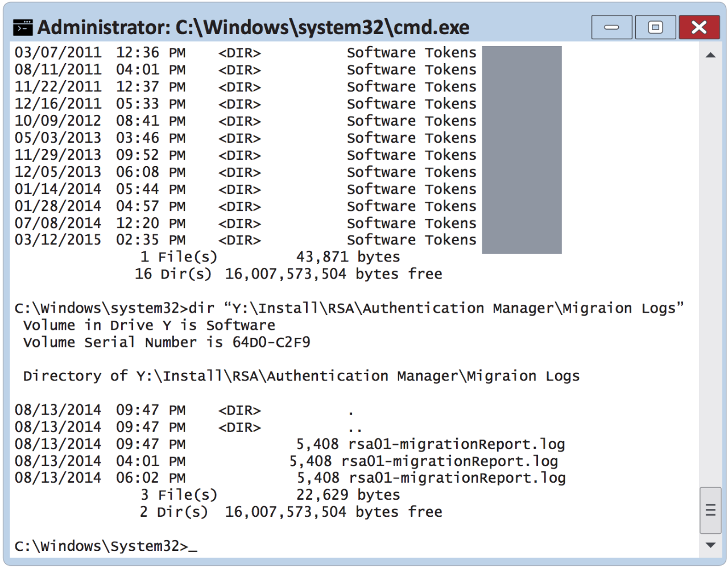The height and width of the screenshot is (568, 728).
Task: Click the 04:01 PM rsa01-migrationReport.log file
Action: [x=287, y=461]
